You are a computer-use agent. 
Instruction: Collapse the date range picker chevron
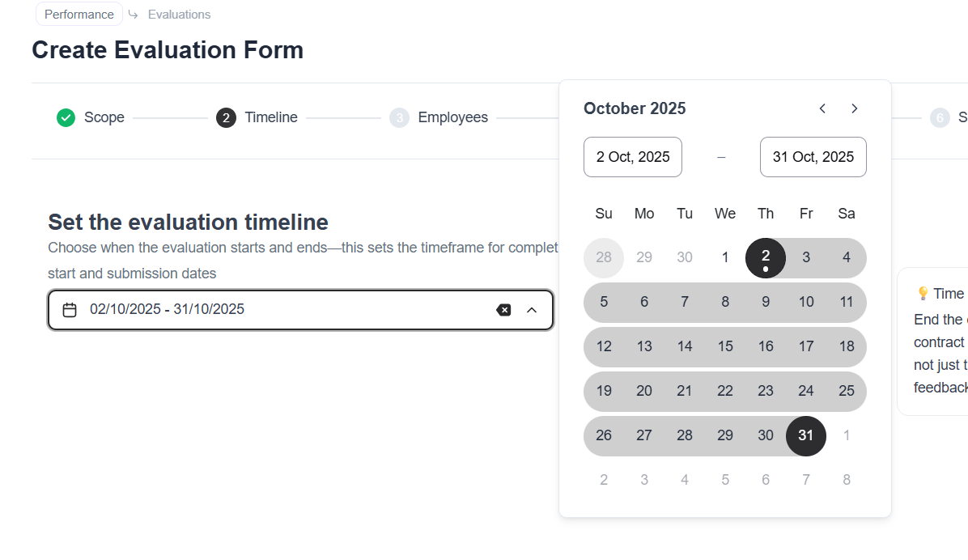pyautogui.click(x=532, y=310)
